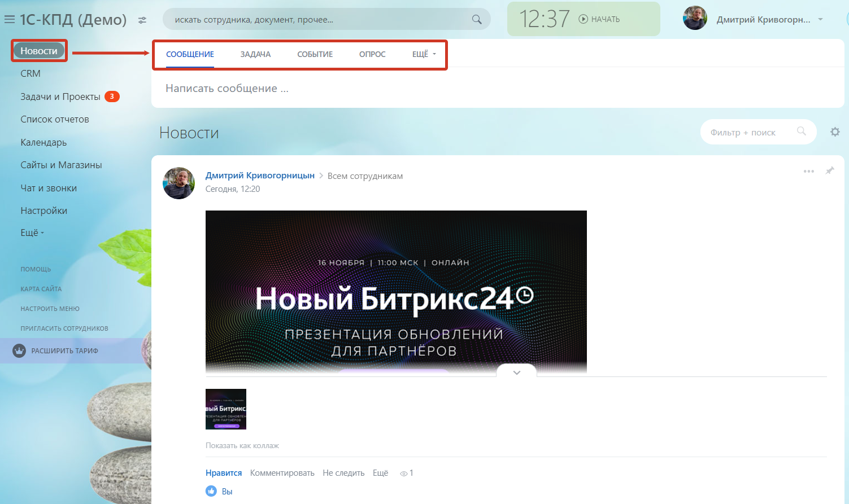Open the ПОМОЩЬ link
The width and height of the screenshot is (849, 504).
(x=36, y=269)
